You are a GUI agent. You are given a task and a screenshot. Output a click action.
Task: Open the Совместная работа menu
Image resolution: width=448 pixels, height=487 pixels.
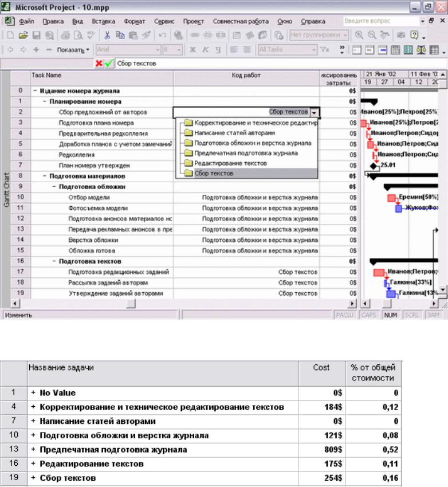[x=241, y=21]
